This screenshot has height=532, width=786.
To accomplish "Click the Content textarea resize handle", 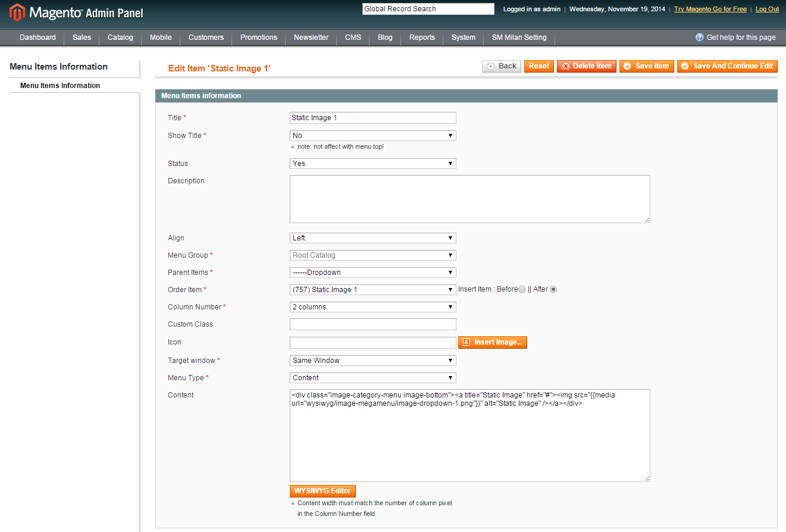I will 647,478.
